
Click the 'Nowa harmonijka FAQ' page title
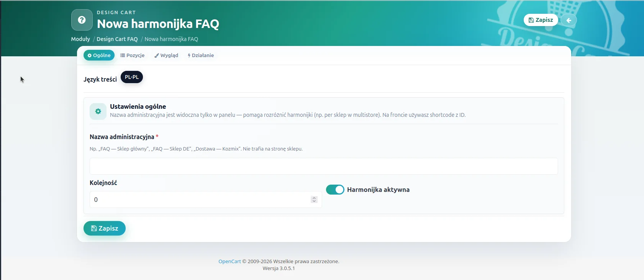tap(158, 24)
